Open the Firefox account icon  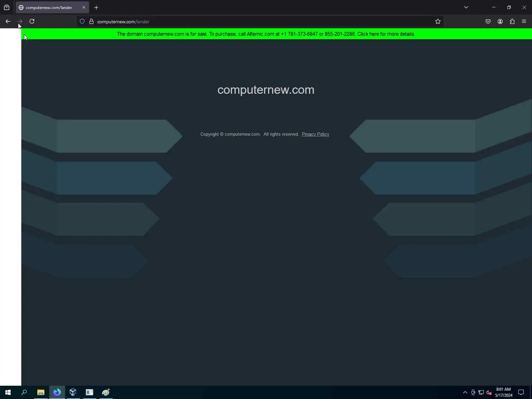[500, 21]
